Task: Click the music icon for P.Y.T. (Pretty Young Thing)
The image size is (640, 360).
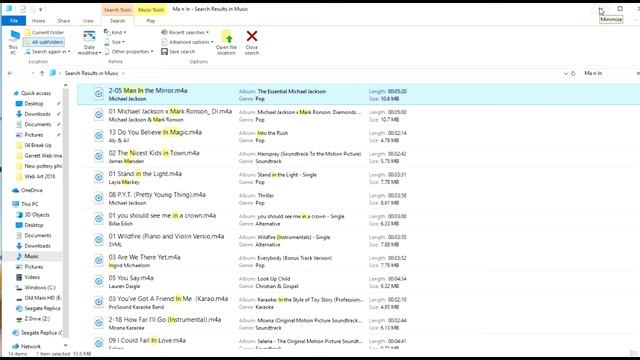Action: pos(98,198)
